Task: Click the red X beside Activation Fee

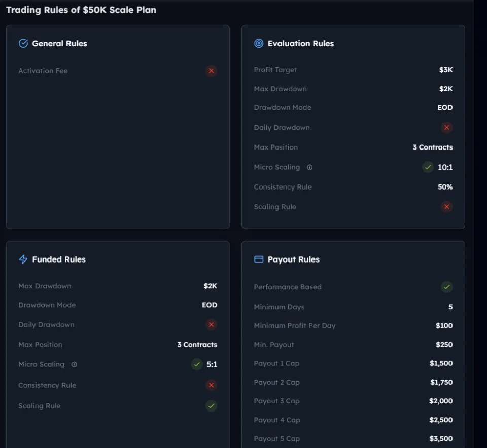Action: click(211, 71)
